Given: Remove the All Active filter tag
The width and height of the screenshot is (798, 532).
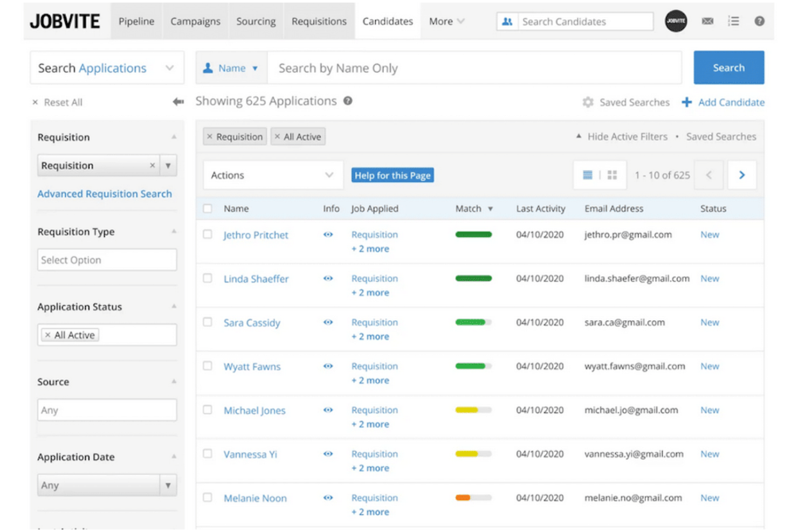Looking at the screenshot, I should (277, 136).
